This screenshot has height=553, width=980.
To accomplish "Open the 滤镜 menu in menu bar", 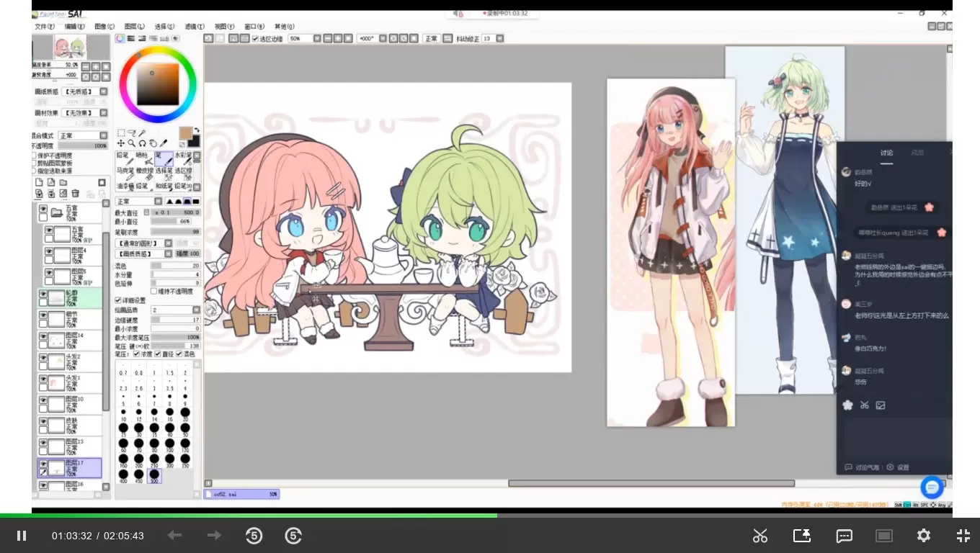I will click(194, 27).
